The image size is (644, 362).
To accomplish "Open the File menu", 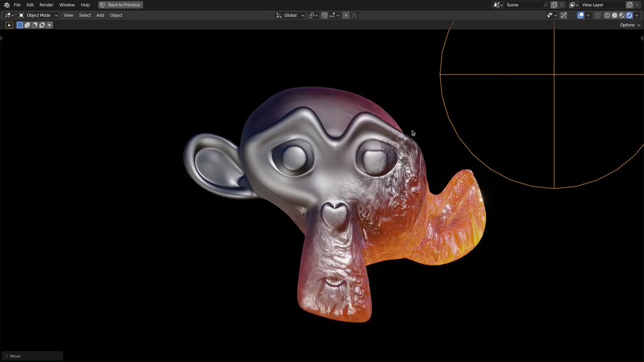I will (x=17, y=5).
